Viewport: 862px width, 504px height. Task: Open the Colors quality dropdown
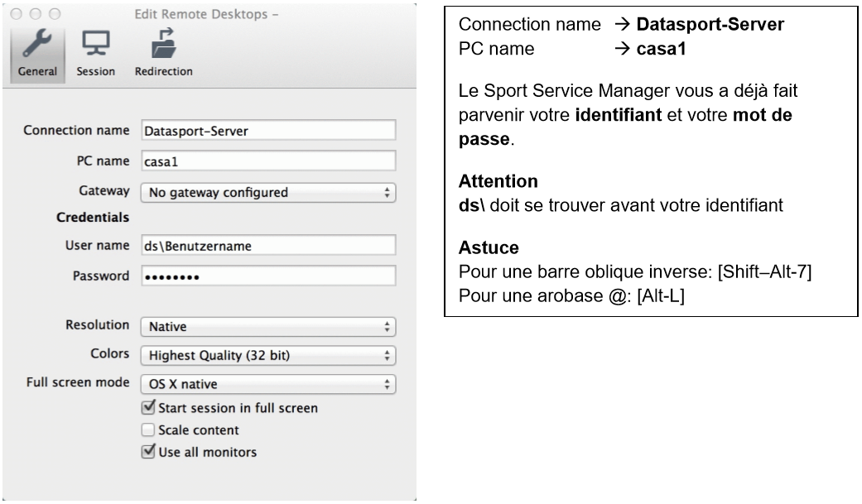coord(267,356)
